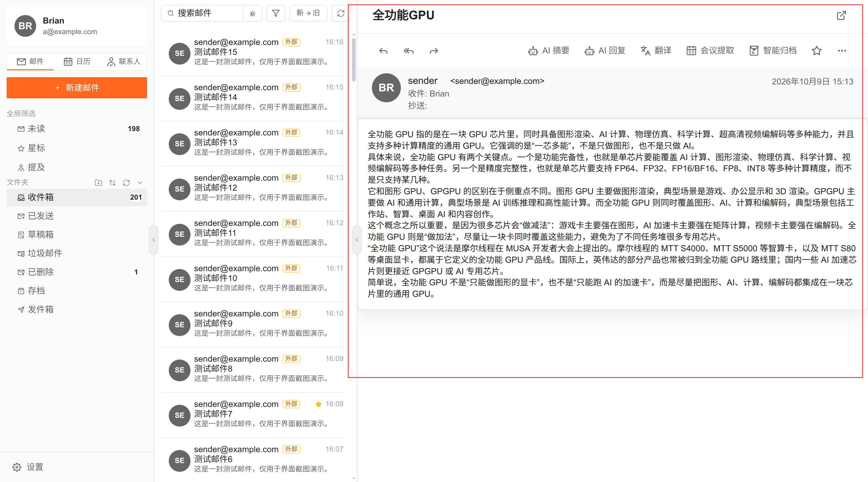
Task: Collapse the mail list panel handle
Action: pyautogui.click(x=357, y=240)
